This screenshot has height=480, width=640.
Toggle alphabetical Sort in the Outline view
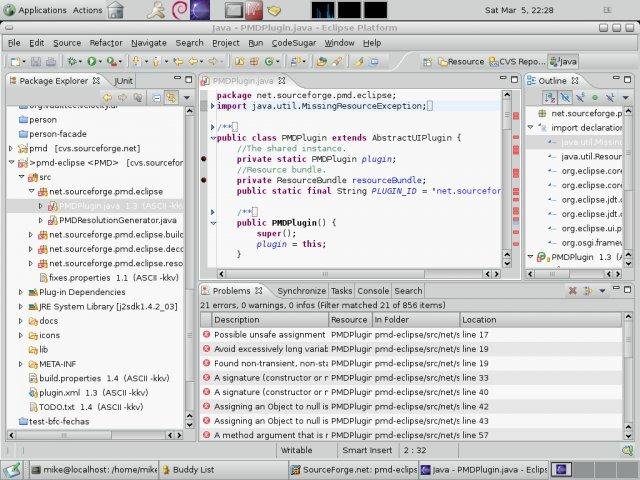550,98
